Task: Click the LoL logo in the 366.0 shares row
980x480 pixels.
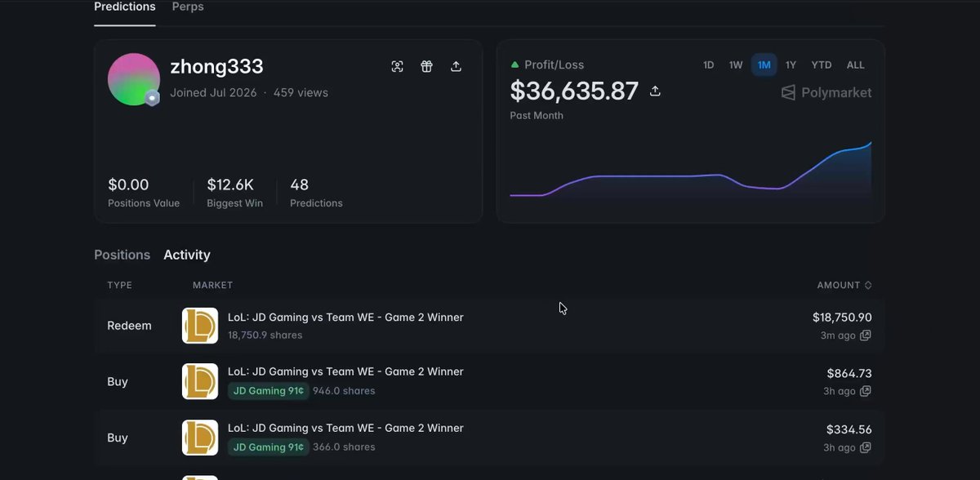Action: tap(200, 438)
